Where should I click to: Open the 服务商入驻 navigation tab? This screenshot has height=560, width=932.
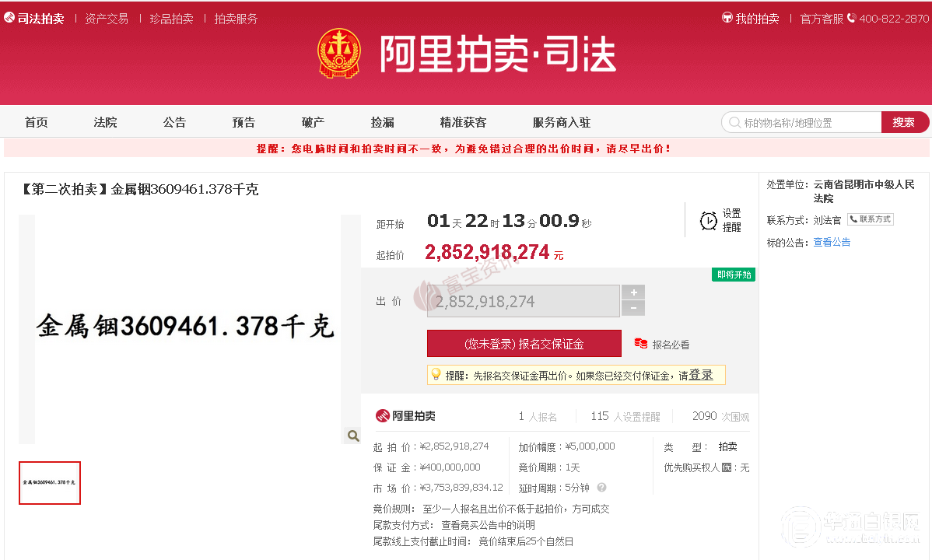point(562,122)
